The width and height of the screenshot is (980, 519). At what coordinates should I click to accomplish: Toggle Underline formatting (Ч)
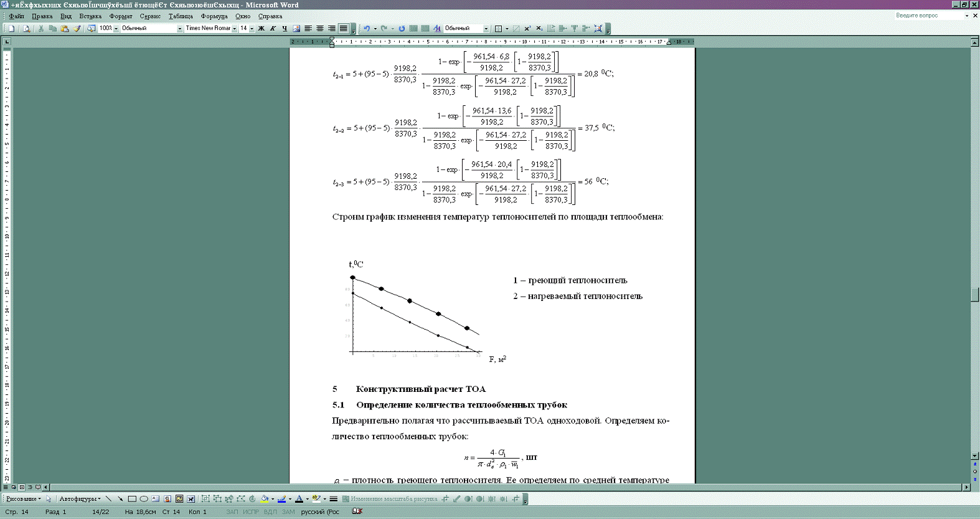click(285, 29)
